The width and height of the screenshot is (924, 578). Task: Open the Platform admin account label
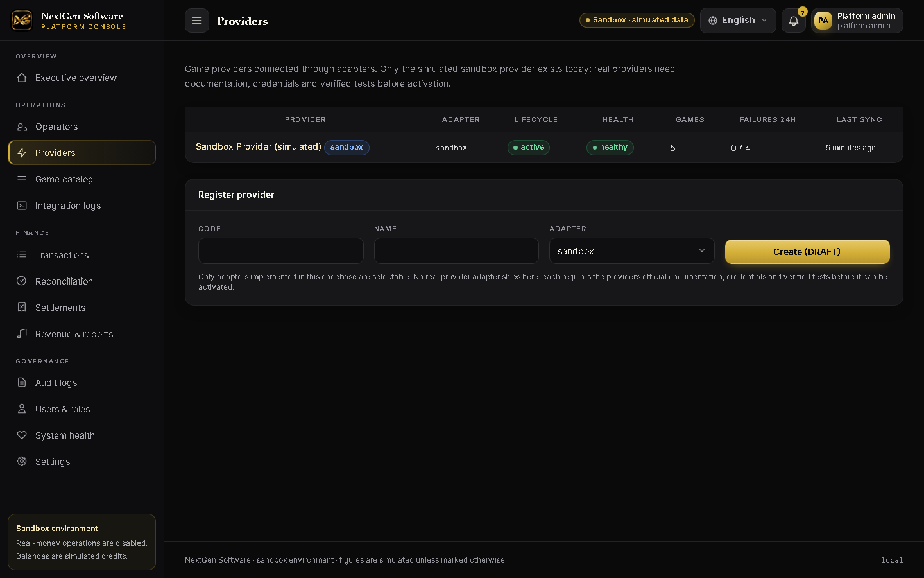coord(866,16)
